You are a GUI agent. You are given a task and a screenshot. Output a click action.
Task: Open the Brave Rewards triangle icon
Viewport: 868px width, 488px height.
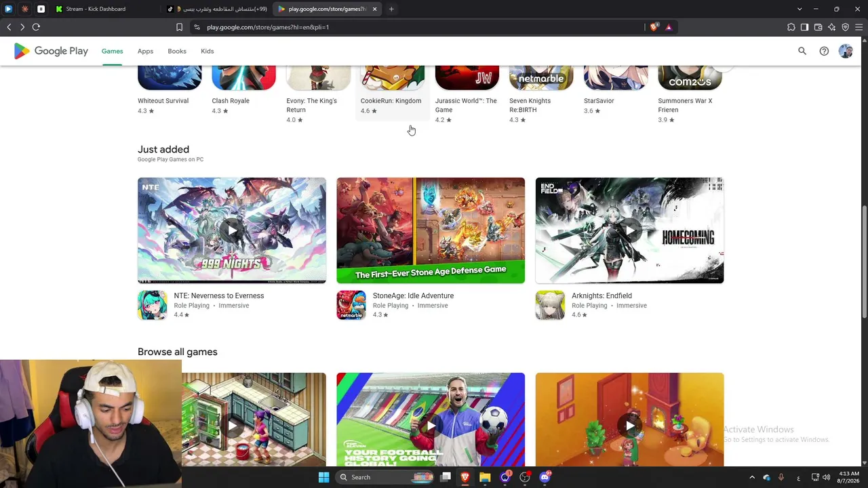[x=669, y=27]
